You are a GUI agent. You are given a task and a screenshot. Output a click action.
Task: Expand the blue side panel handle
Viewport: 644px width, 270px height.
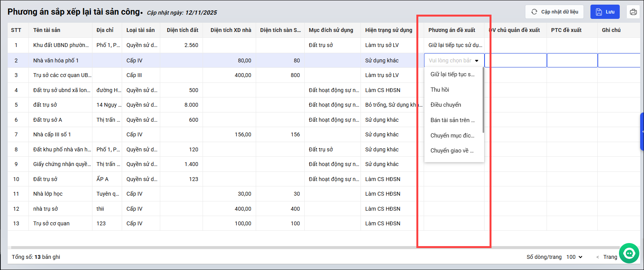[x=642, y=131]
